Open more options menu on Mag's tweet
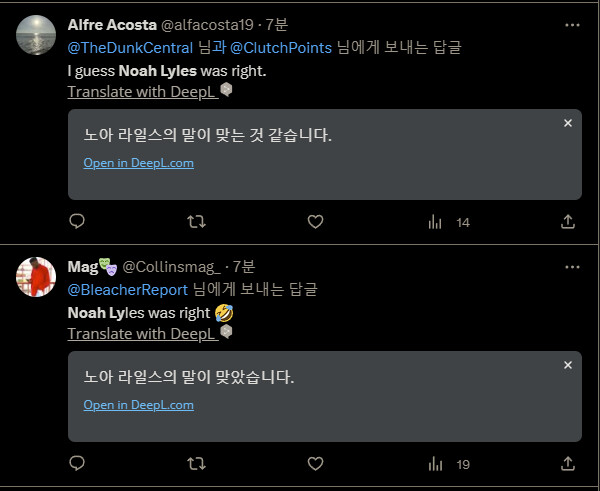The image size is (600, 491). click(573, 266)
